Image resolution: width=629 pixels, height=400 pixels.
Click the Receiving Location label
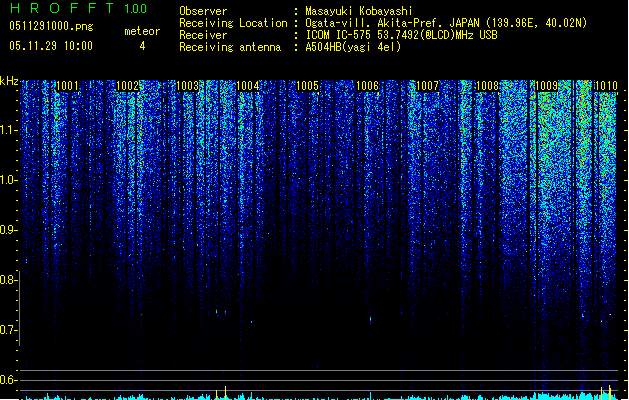coord(233,23)
